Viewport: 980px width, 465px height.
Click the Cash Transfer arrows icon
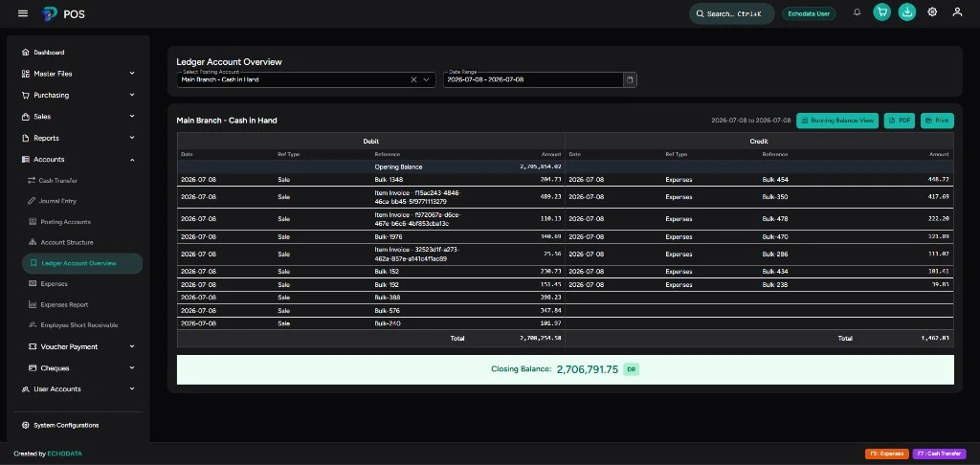[32, 181]
